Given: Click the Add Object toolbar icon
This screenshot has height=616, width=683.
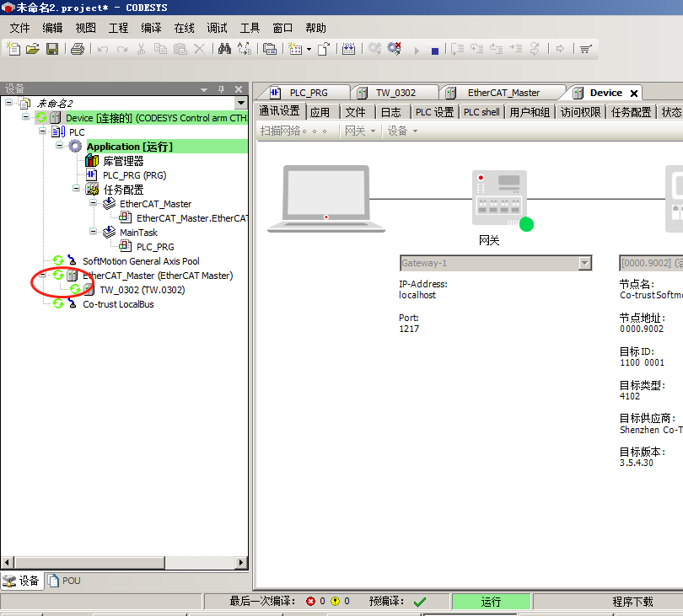Looking at the screenshot, I should pyautogui.click(x=295, y=49).
